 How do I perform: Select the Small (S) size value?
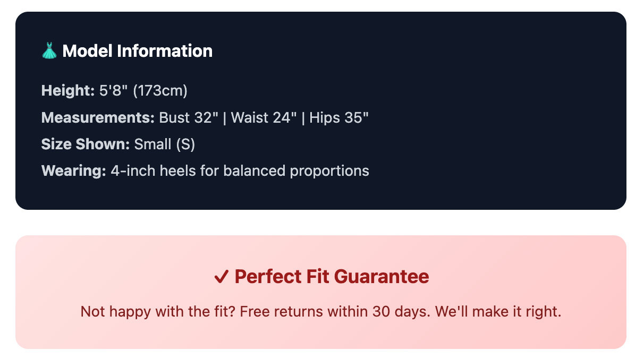[x=165, y=144]
